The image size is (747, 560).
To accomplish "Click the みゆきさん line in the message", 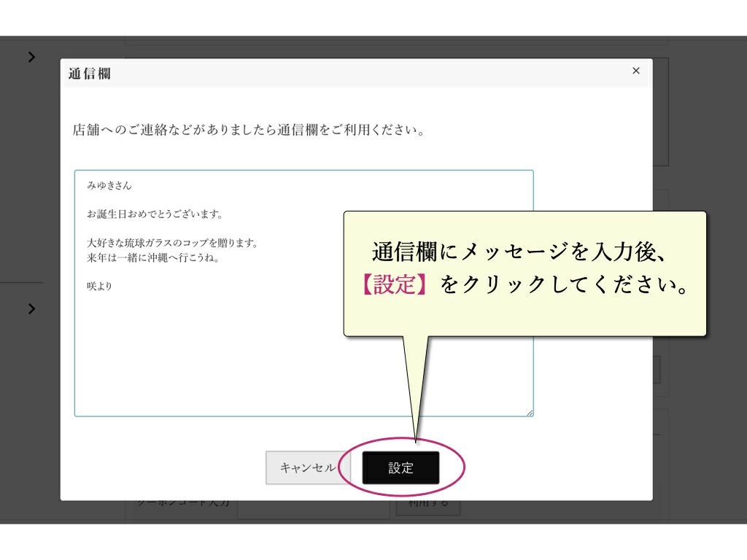I will tap(108, 186).
